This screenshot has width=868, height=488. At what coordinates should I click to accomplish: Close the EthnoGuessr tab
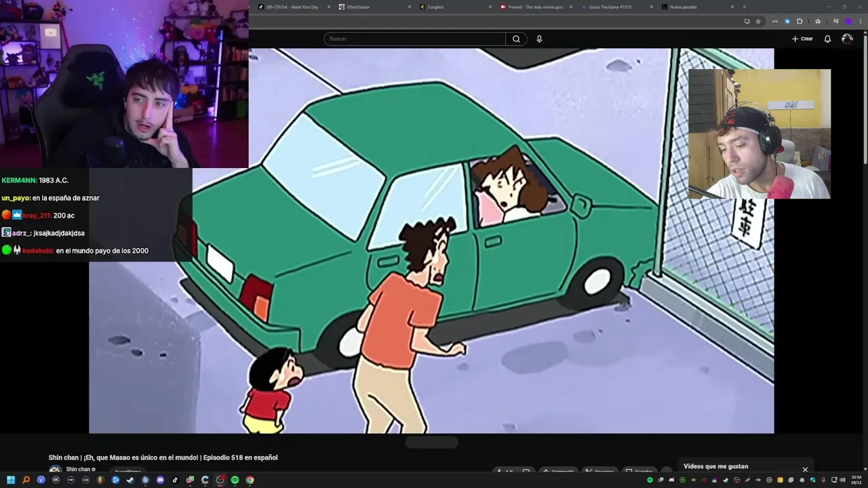click(409, 7)
